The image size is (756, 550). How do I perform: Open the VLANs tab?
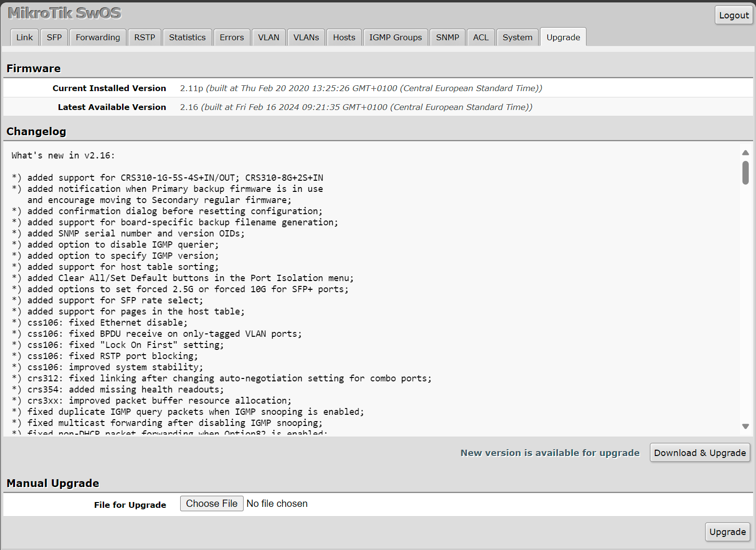pos(306,37)
